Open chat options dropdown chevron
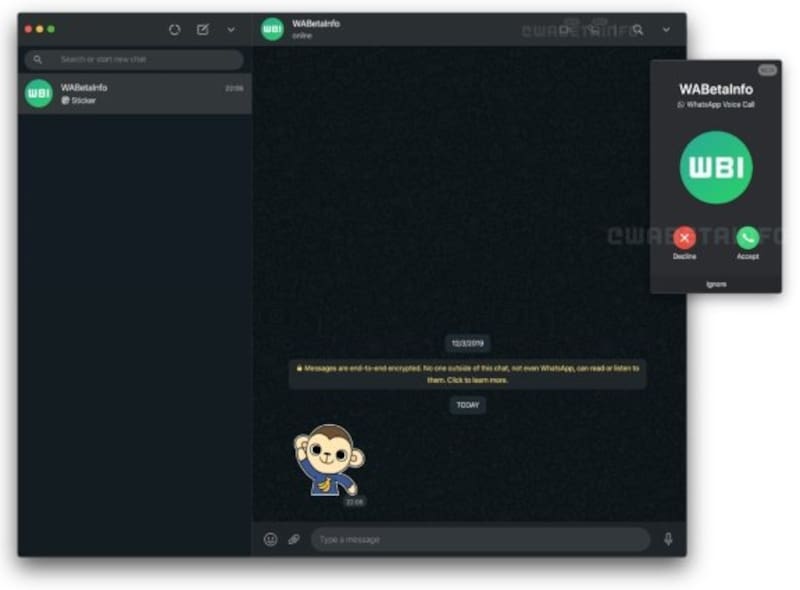Screen dimensions: 800x590 pyautogui.click(x=666, y=30)
